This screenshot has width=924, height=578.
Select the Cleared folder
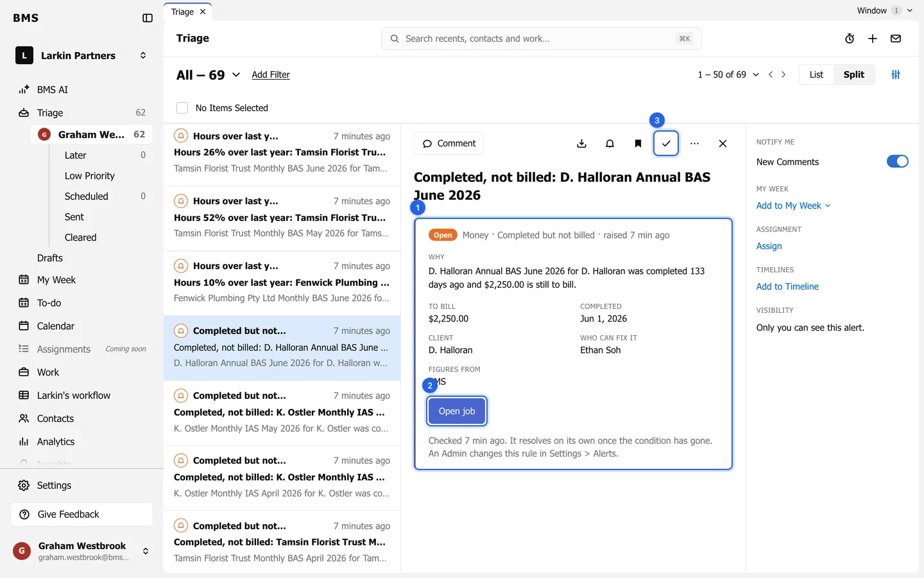81,237
